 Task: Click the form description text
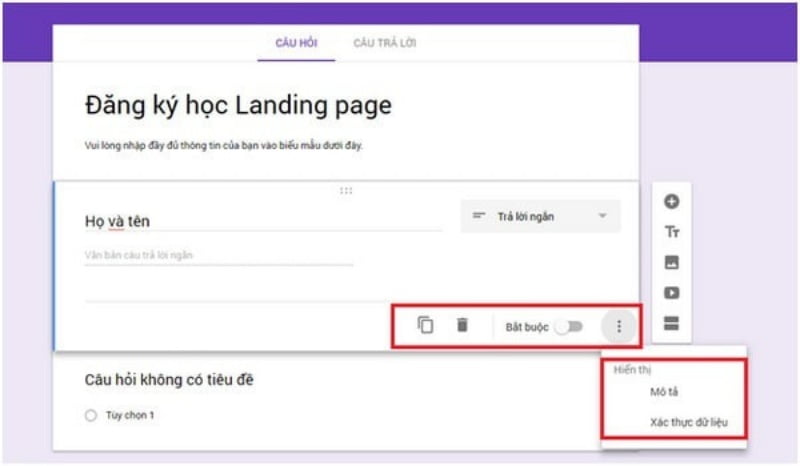(223, 146)
